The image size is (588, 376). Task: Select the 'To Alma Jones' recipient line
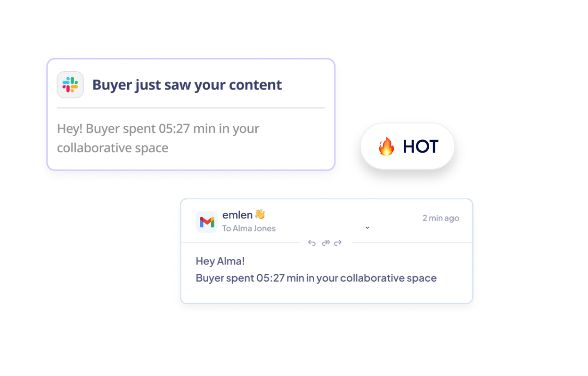point(249,229)
